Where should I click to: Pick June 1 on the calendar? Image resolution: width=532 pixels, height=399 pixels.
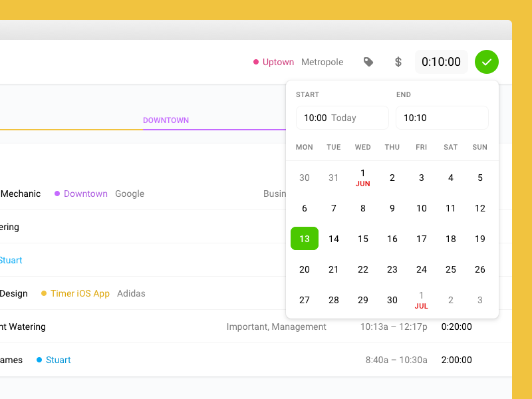363,177
